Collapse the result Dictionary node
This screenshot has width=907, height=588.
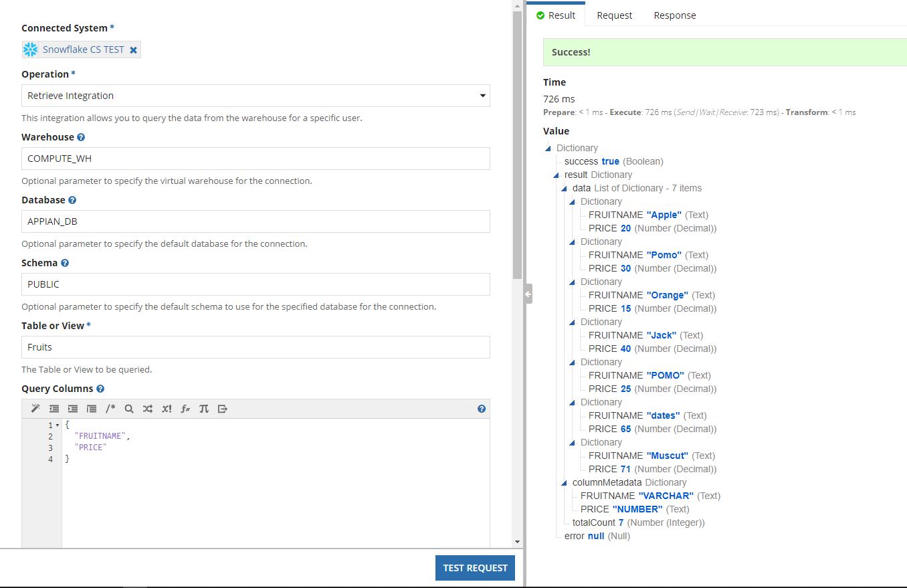click(557, 175)
